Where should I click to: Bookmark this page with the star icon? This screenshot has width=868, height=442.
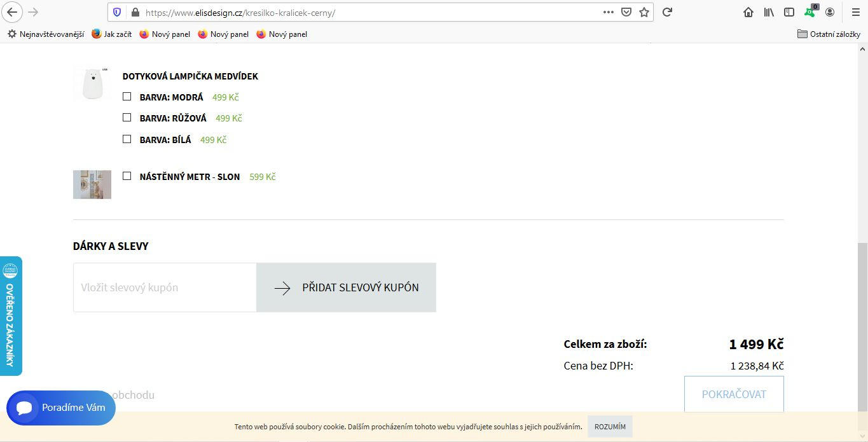[x=644, y=12]
